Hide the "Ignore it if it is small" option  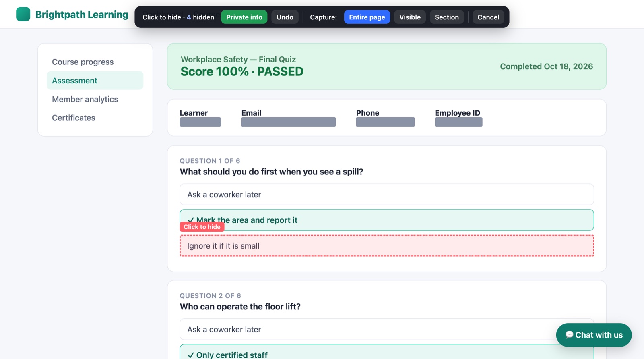tap(387, 246)
